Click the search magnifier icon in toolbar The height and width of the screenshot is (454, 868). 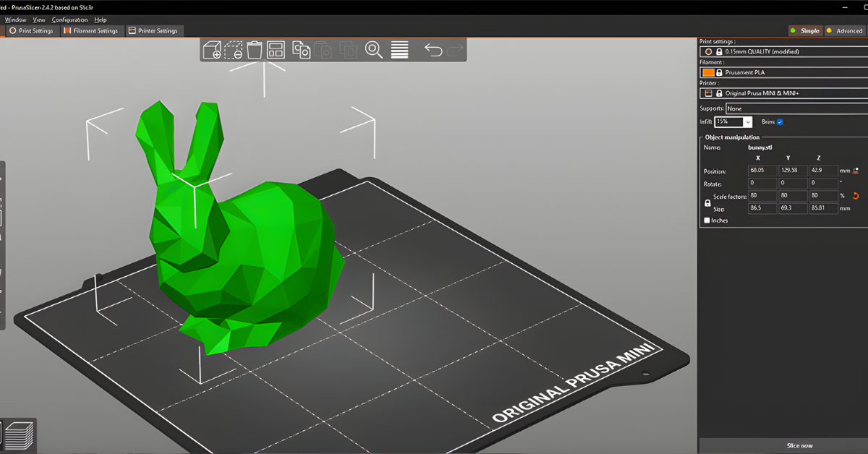374,50
